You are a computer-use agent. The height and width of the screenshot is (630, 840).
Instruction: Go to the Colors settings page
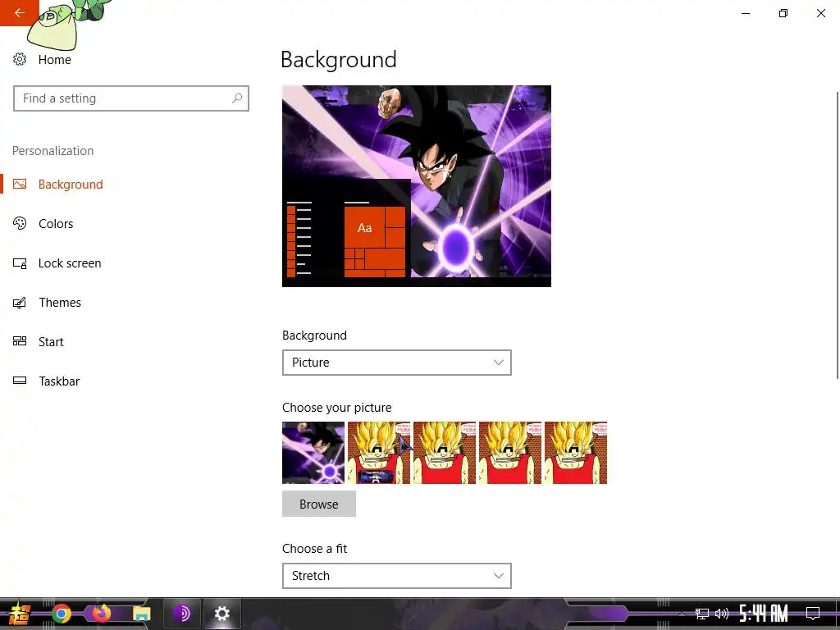click(x=56, y=223)
